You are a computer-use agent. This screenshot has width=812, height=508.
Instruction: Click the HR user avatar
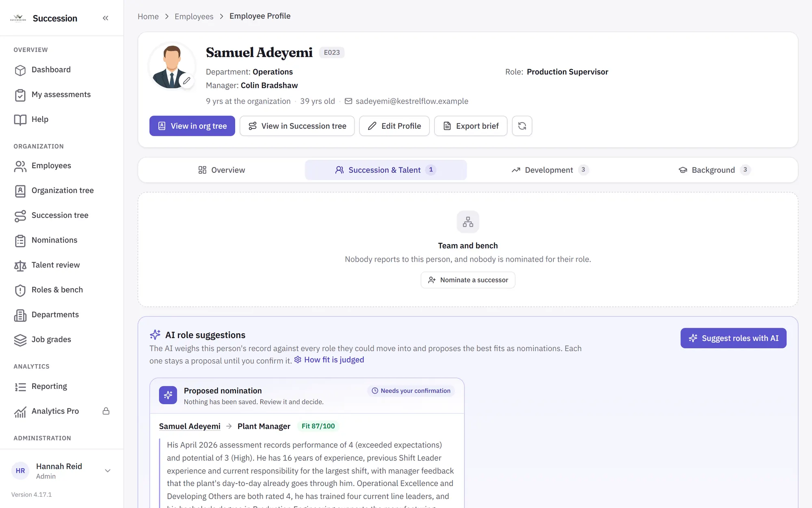[20, 471]
